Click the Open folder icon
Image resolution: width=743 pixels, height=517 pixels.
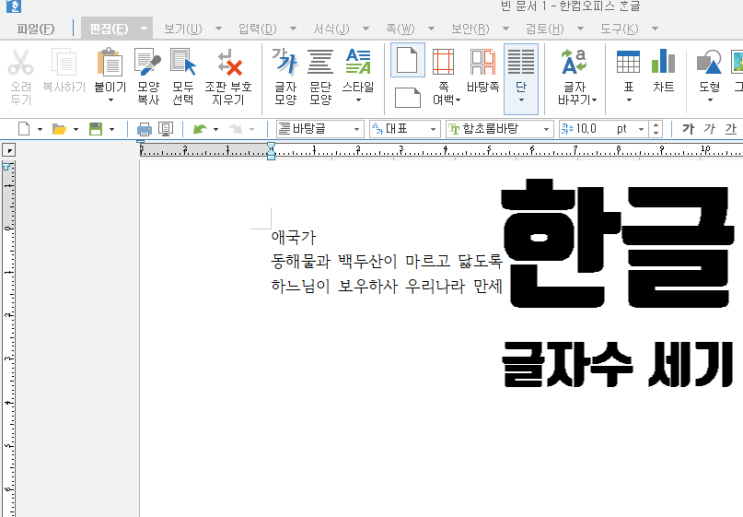(59, 129)
